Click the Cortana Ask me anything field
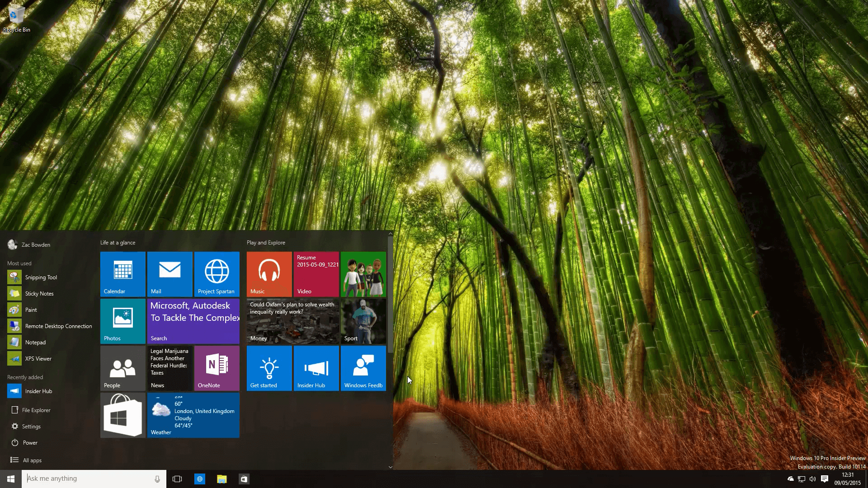The height and width of the screenshot is (488, 868). pyautogui.click(x=93, y=479)
